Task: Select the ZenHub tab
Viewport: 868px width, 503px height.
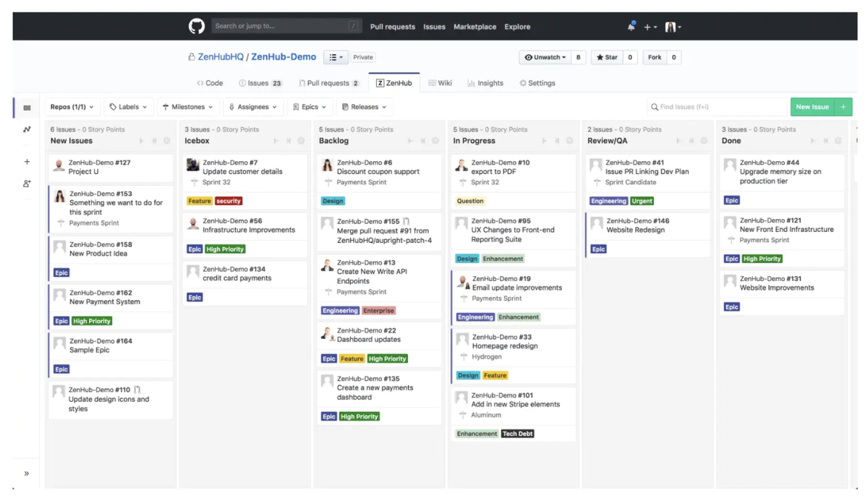Action: point(394,83)
